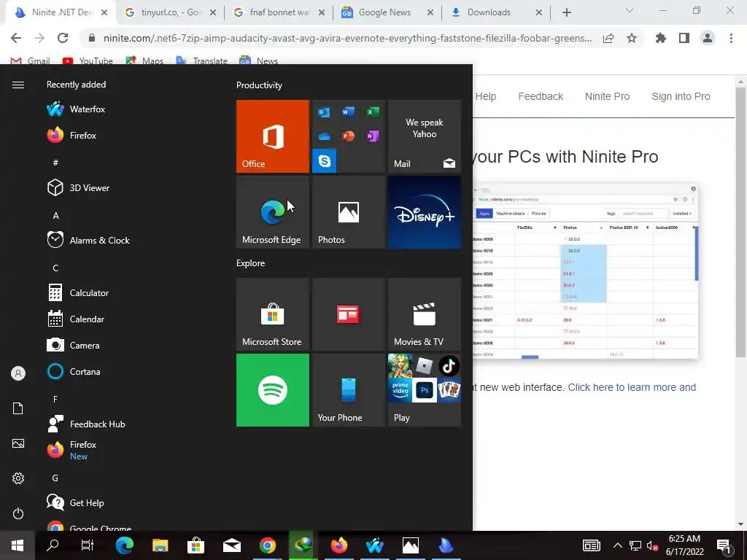
Task: Click Ninite Pro in page navigation
Action: tap(607, 96)
